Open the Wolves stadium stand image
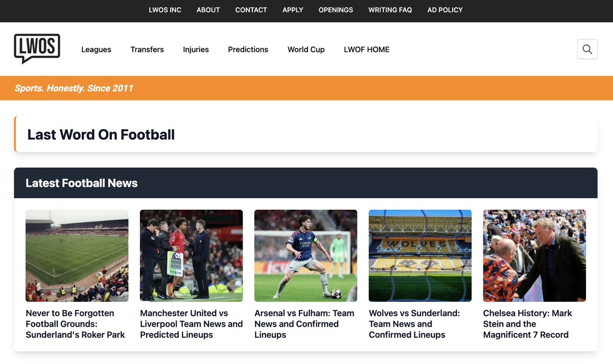 point(420,256)
